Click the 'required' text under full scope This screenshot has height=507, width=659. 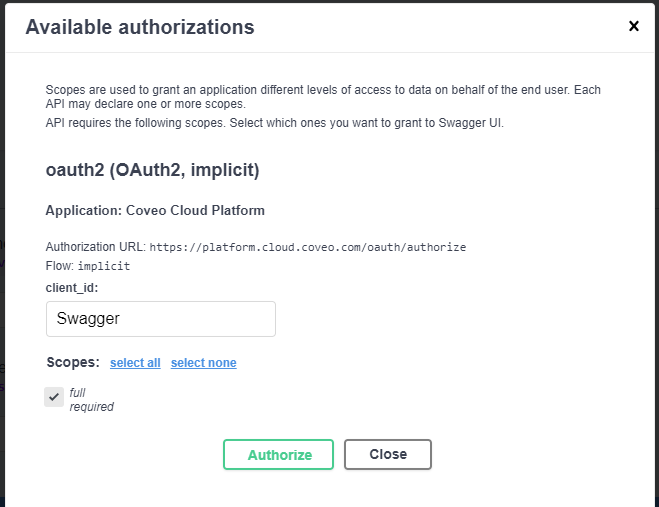pyautogui.click(x=92, y=407)
